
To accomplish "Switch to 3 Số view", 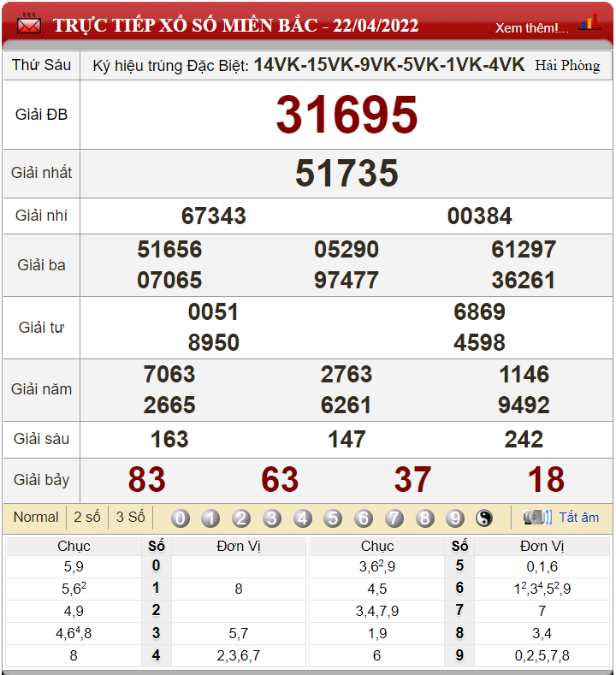I will click(x=130, y=517).
